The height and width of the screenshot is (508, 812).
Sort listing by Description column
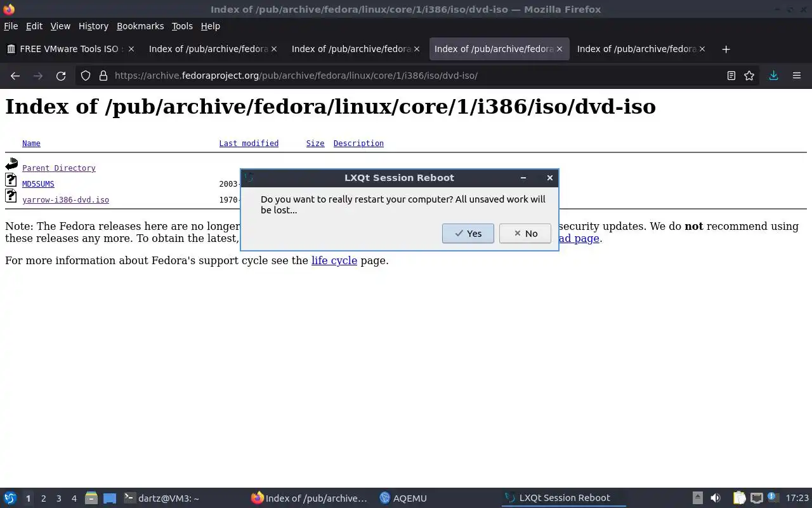(358, 144)
